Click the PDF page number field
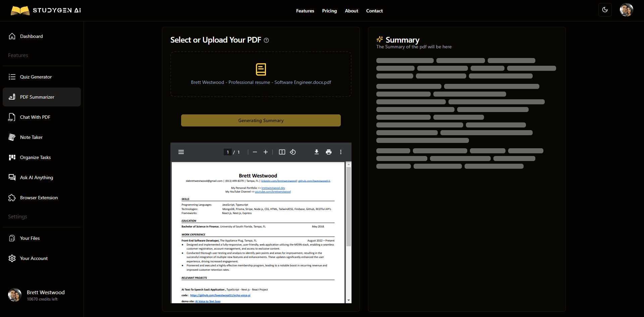 [x=227, y=152]
